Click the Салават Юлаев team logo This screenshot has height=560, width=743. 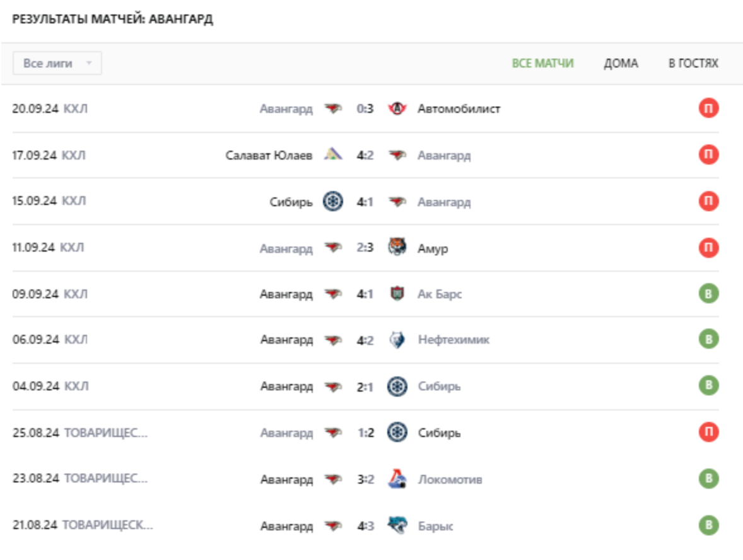point(333,155)
